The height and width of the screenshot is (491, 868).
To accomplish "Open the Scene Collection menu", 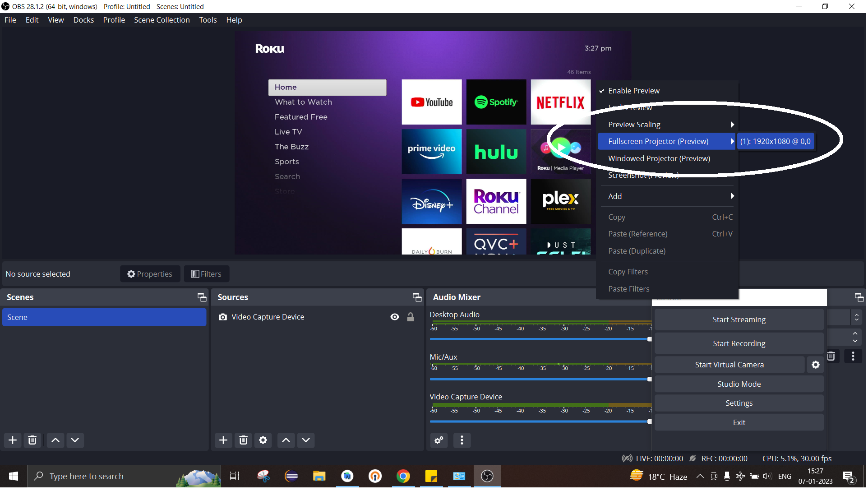I will pyautogui.click(x=162, y=20).
